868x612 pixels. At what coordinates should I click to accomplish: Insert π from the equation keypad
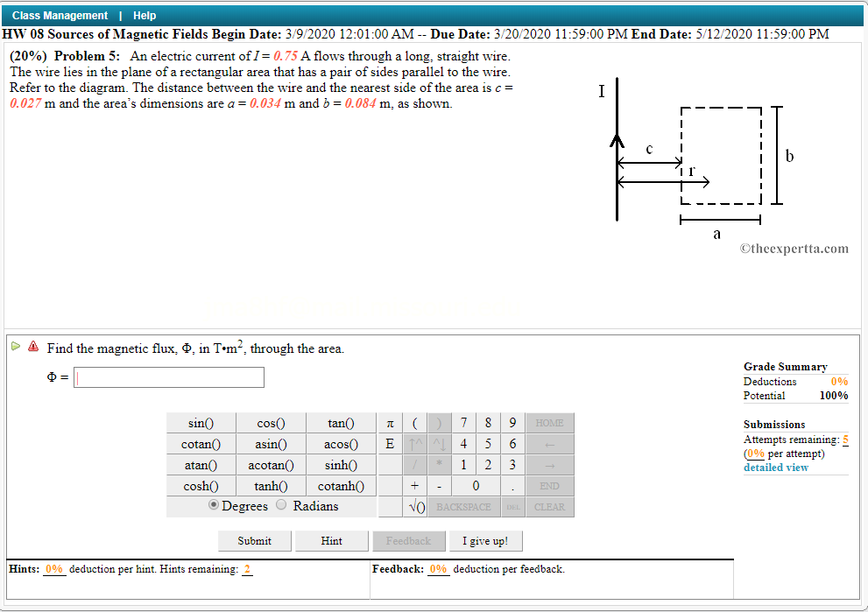pos(389,422)
